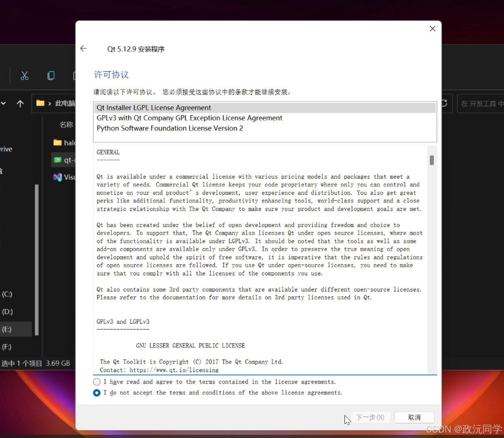
Task: Click the Up arrow in Explorer navigation
Action: (20, 103)
